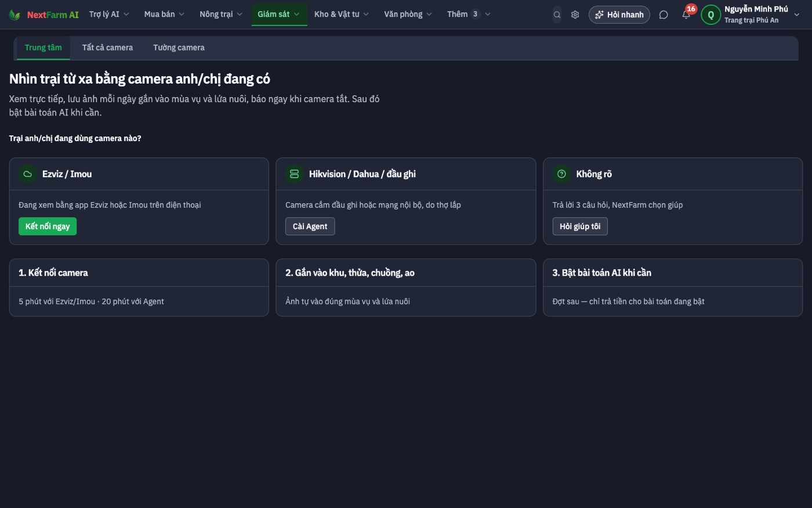Click the green Q user avatar
This screenshot has width=812, height=508.
710,15
